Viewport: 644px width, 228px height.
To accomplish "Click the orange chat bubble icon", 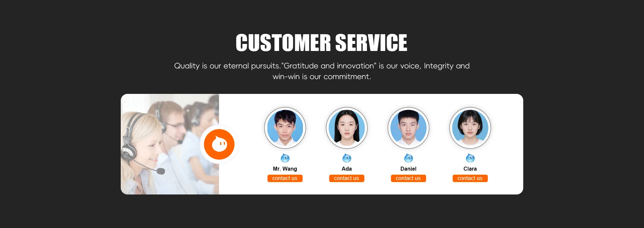I will tap(219, 144).
